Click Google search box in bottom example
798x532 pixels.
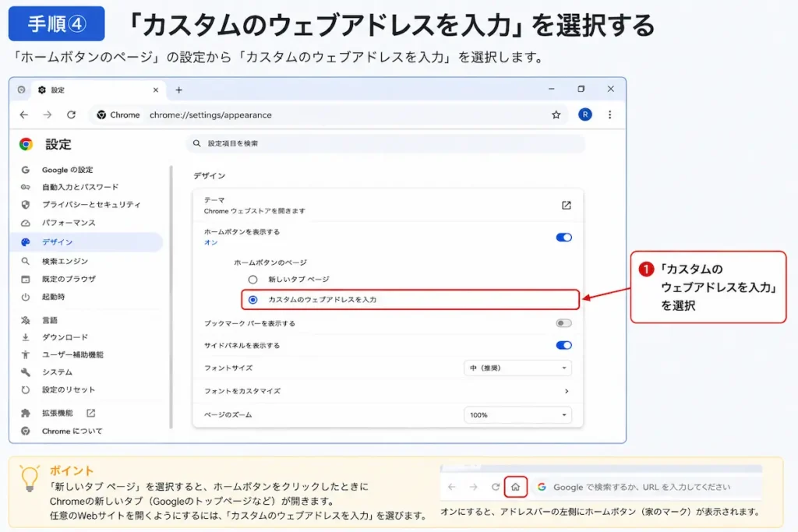646,488
